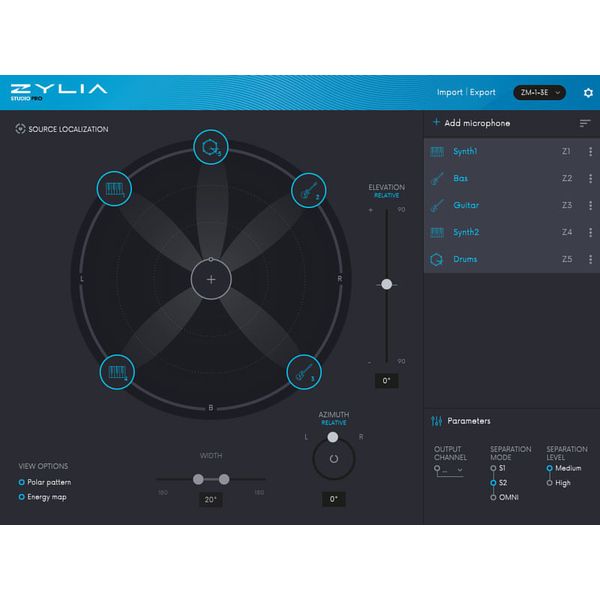This screenshot has width=600, height=600.
Task: Click Export in the header
Action: tap(483, 92)
